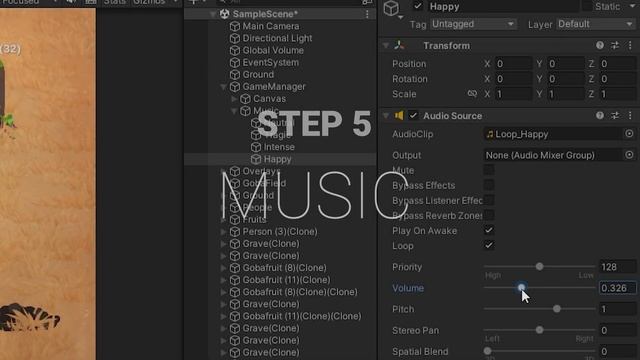Toggle the Happy GameObject active checkbox

click(418, 6)
